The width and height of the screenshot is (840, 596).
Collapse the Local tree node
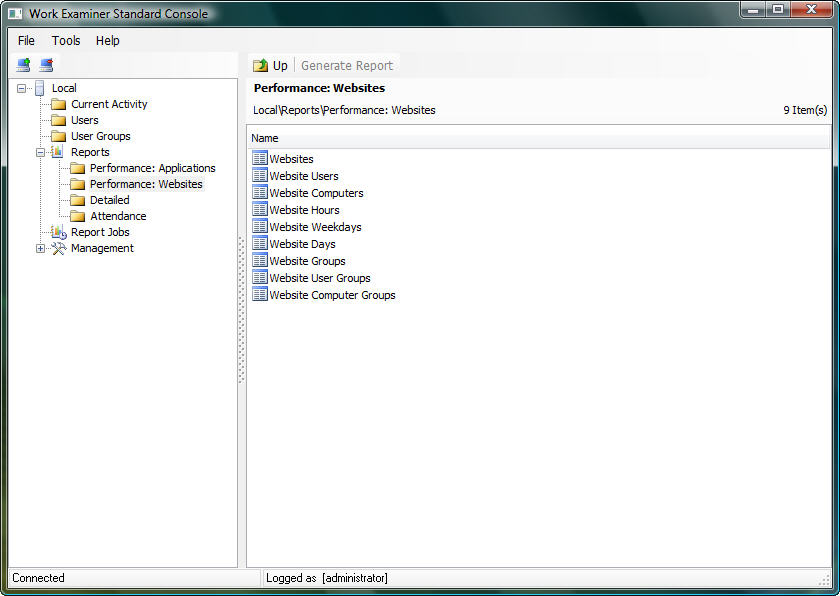click(21, 88)
